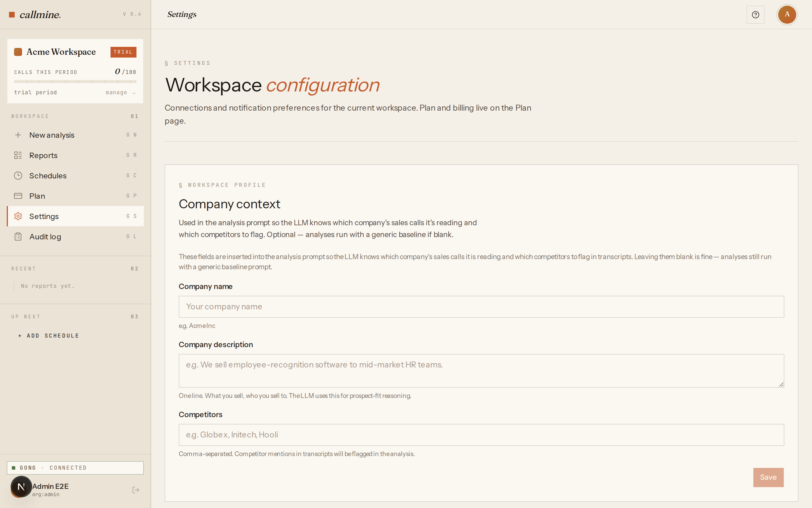The image size is (812, 508).
Task: Click the 'Workspace configuration' page title
Action: [x=272, y=85]
